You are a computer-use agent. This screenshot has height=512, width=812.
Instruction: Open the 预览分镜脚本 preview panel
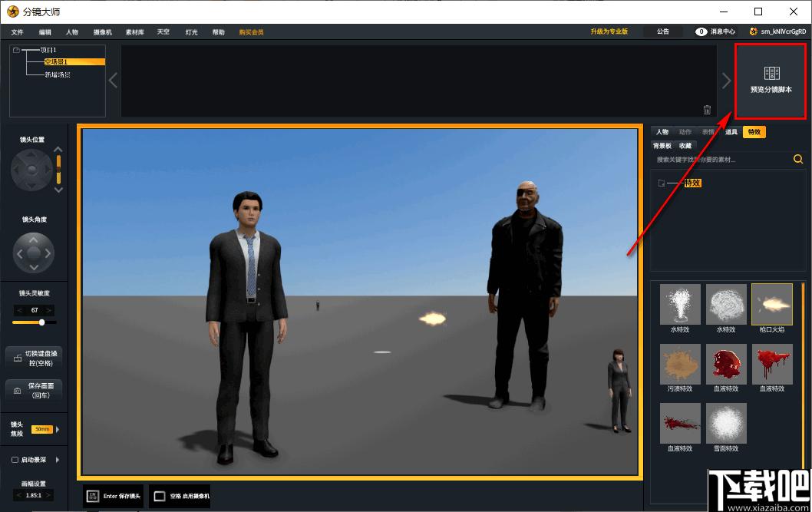771,81
